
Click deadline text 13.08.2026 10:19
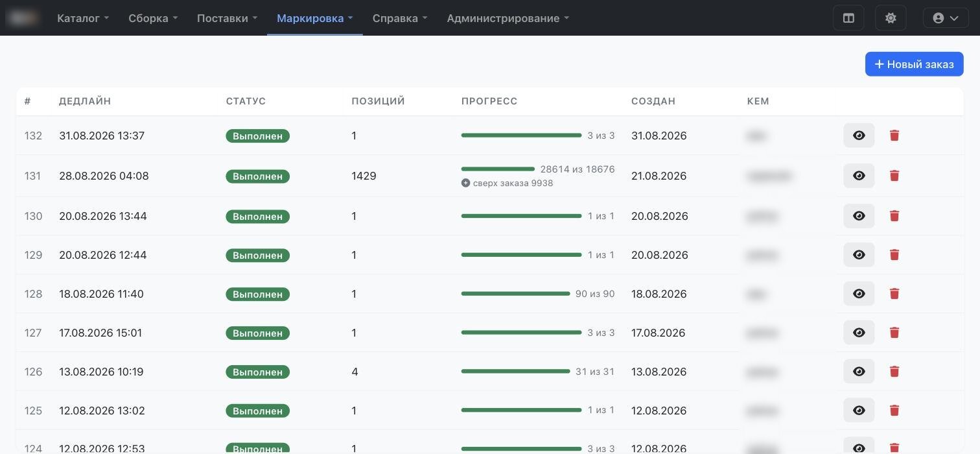[x=101, y=372]
